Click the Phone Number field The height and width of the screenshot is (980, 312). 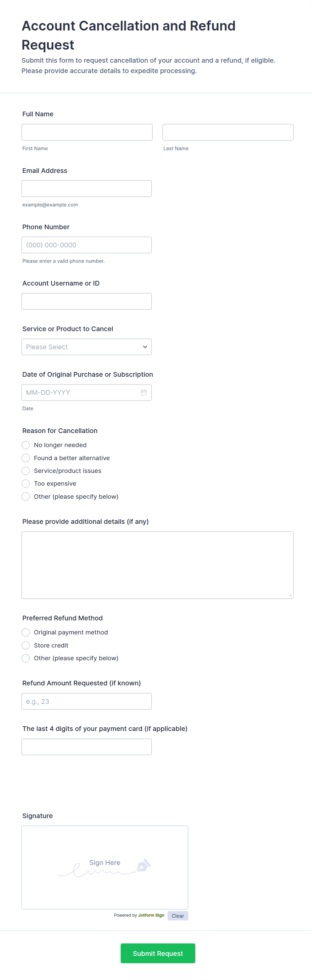point(87,245)
